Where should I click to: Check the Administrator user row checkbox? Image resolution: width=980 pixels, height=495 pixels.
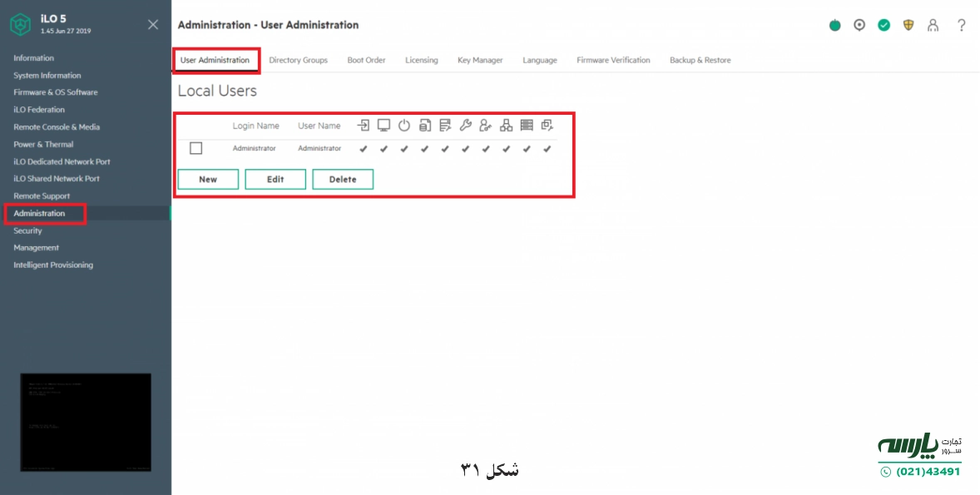(x=196, y=148)
